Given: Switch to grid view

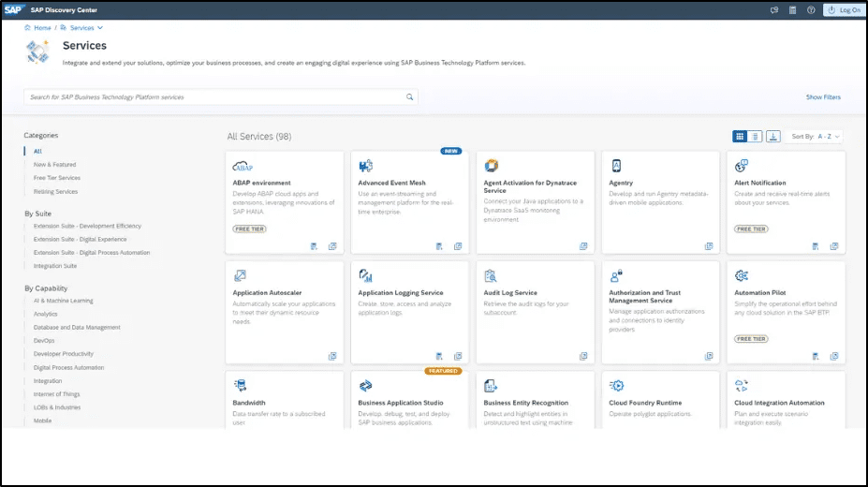Looking at the screenshot, I should 739,136.
